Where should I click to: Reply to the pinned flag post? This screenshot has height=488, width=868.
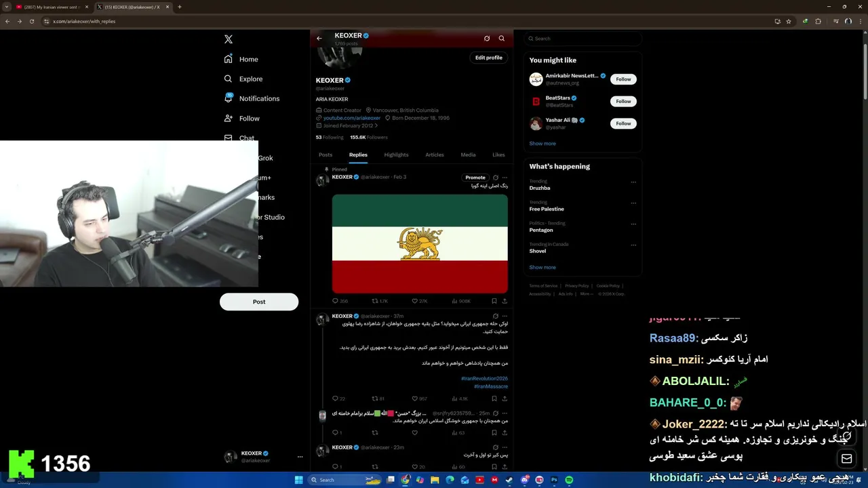pos(335,301)
